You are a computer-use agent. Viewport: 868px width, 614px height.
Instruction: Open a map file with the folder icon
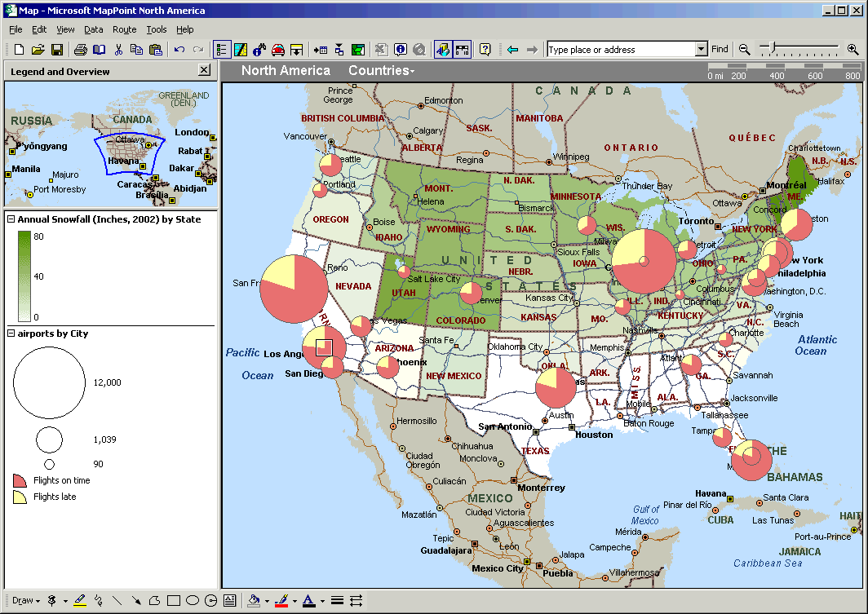[x=38, y=50]
